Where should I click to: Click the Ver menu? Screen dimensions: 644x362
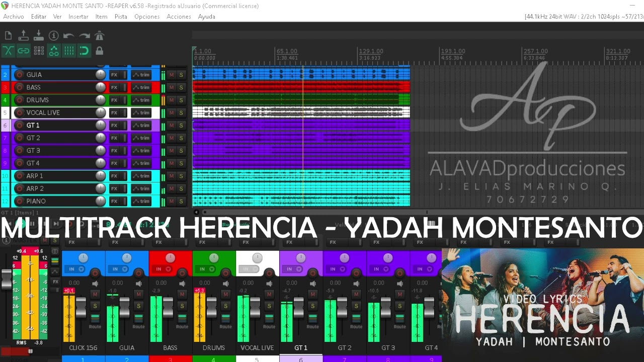point(57,17)
